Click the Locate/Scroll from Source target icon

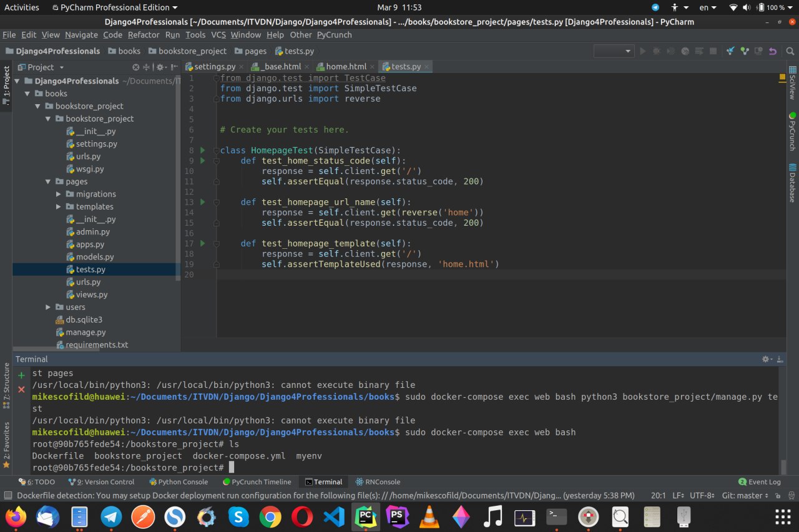coord(136,67)
